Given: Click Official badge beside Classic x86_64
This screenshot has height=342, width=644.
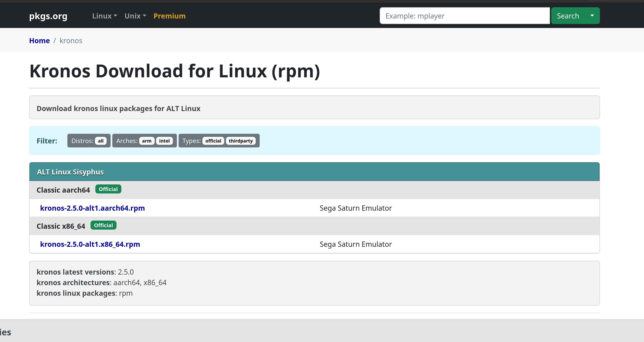Looking at the screenshot, I should (103, 225).
